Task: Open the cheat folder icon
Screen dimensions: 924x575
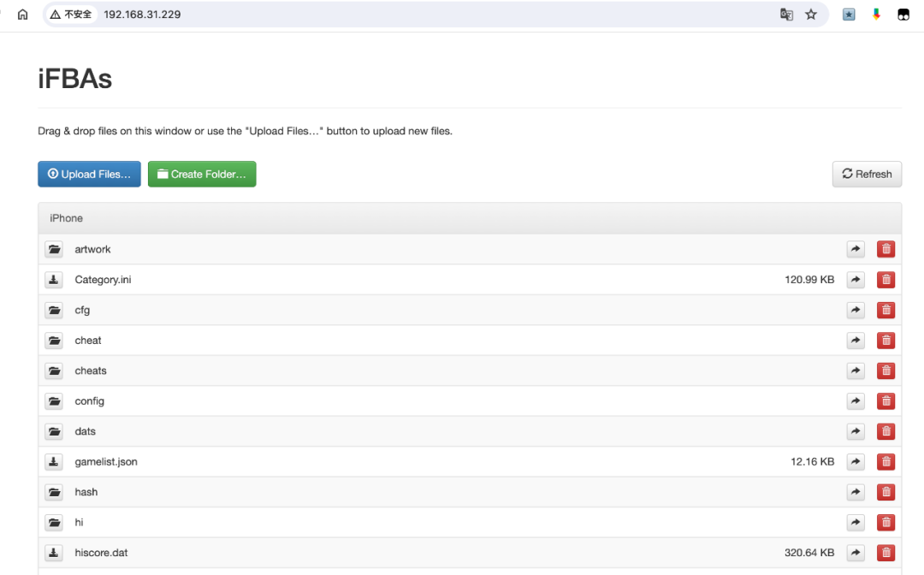Action: [x=54, y=341]
